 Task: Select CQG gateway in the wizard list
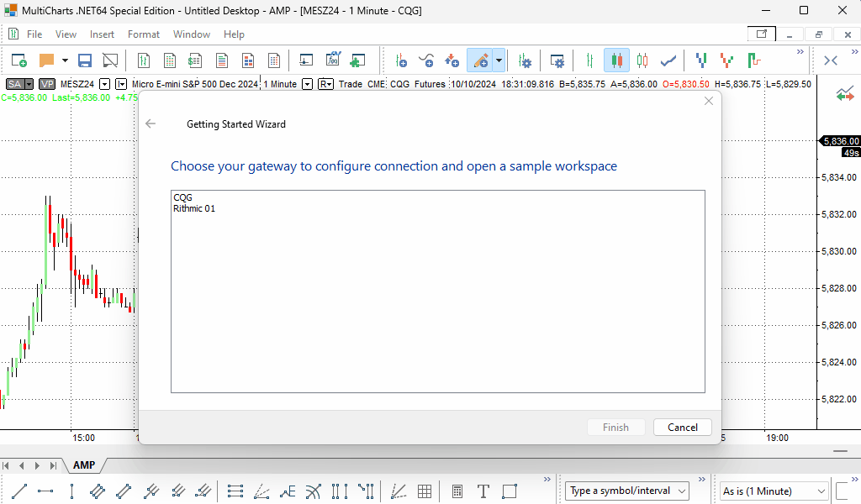[182, 197]
